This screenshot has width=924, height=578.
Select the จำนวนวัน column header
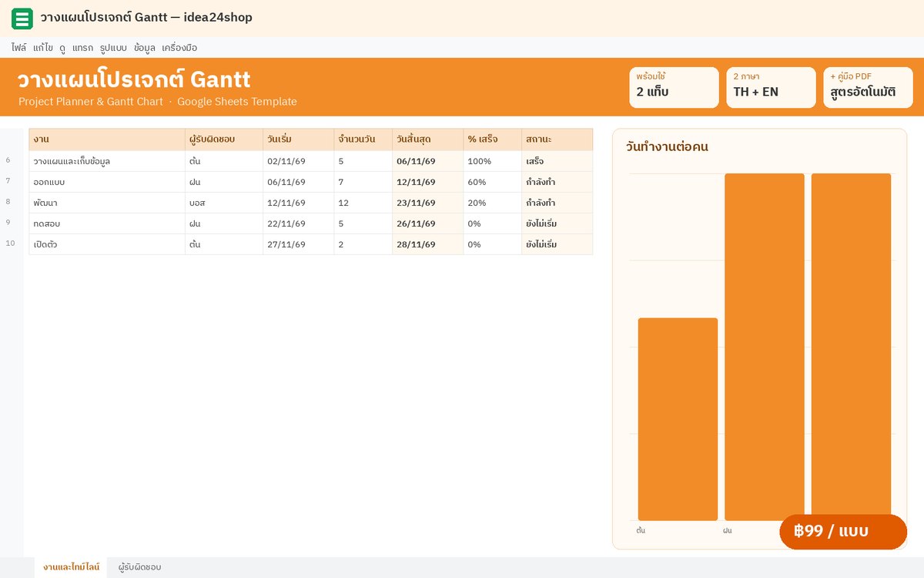(x=363, y=139)
